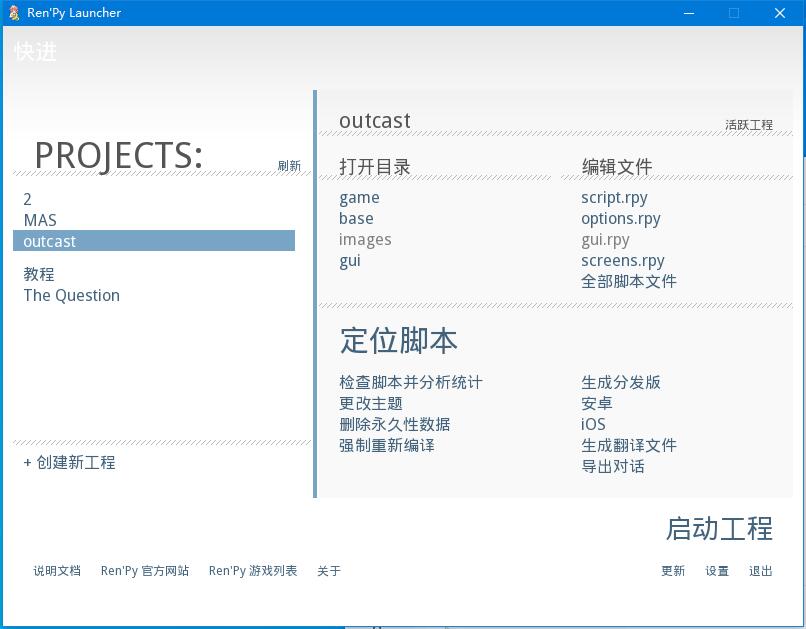Launch the project with 启动工程
Image resolution: width=806 pixels, height=629 pixels.
pyautogui.click(x=719, y=529)
